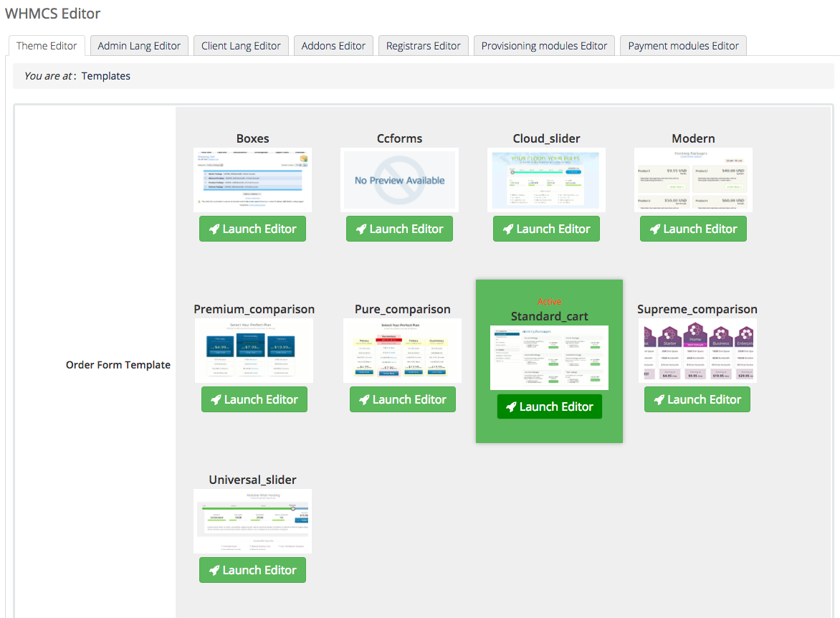Launch the editor for Supreme_comparison template

coord(697,399)
